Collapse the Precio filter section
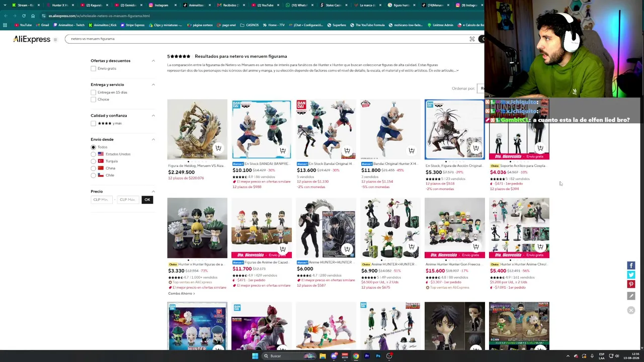Viewport: 644px width, 362px height. [x=153, y=192]
